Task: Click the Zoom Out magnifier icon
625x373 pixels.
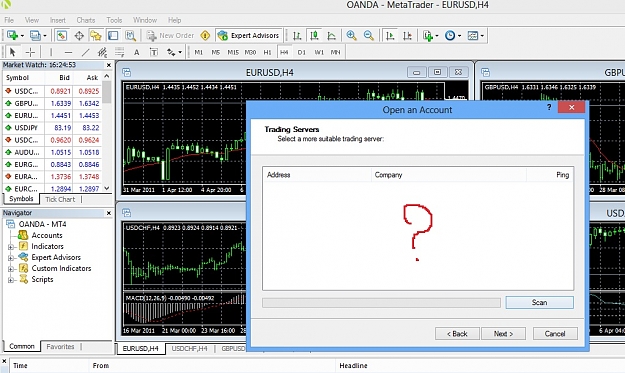Action: [369, 35]
